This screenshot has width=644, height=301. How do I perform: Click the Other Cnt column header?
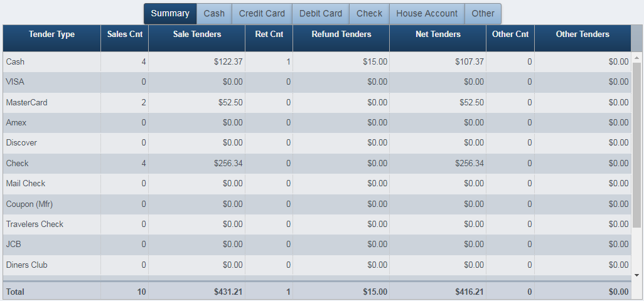(x=510, y=34)
